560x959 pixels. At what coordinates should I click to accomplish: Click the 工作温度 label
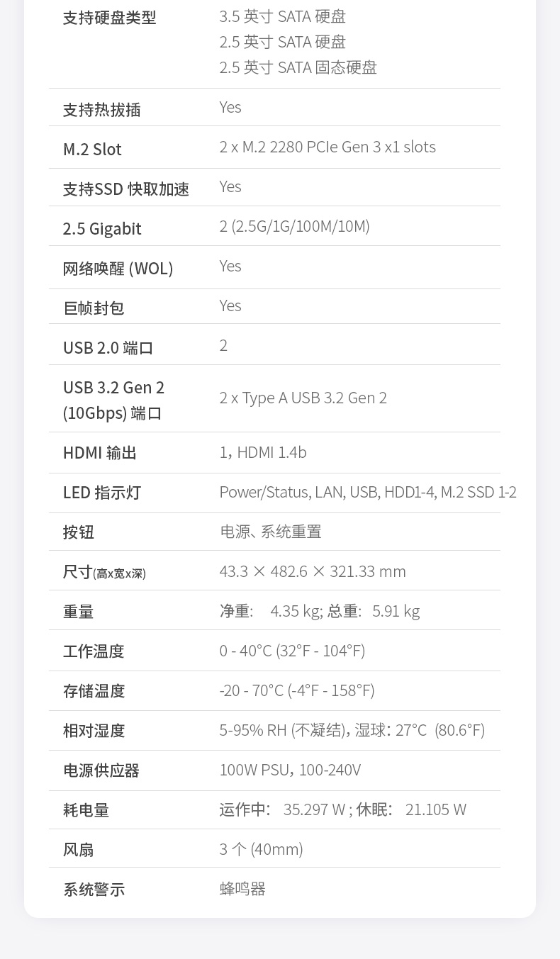pyautogui.click(x=94, y=651)
